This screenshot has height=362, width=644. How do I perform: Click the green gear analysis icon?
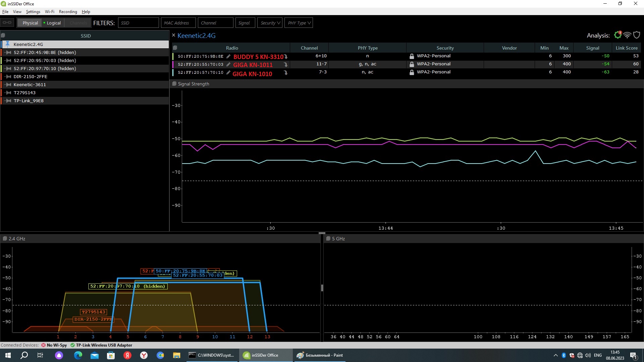tap(618, 35)
